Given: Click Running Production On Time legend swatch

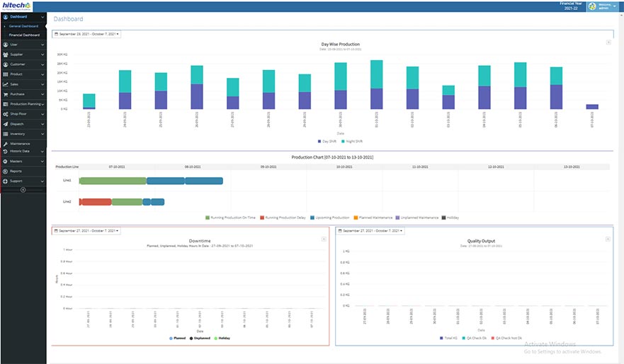Looking at the screenshot, I should [x=208, y=217].
